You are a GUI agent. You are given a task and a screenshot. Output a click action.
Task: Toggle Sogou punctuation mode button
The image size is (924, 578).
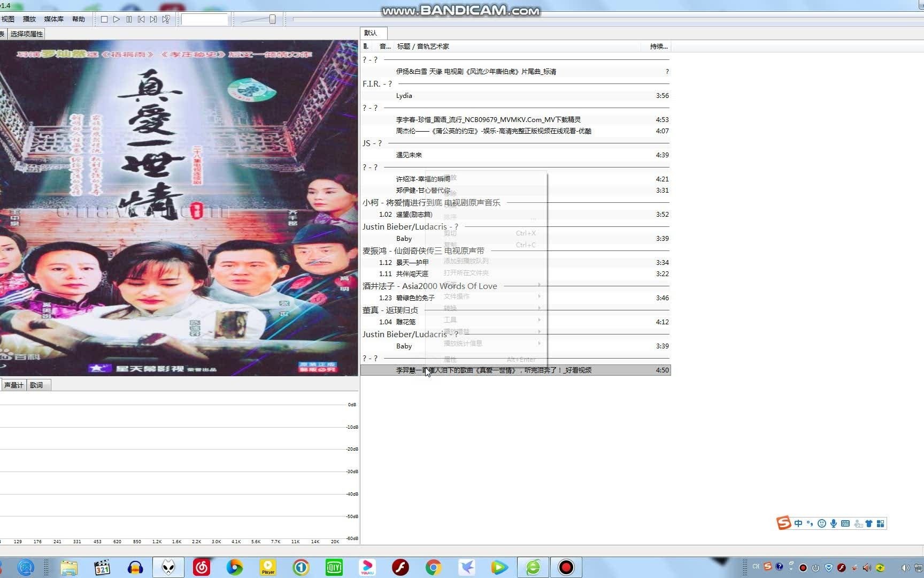pos(810,523)
